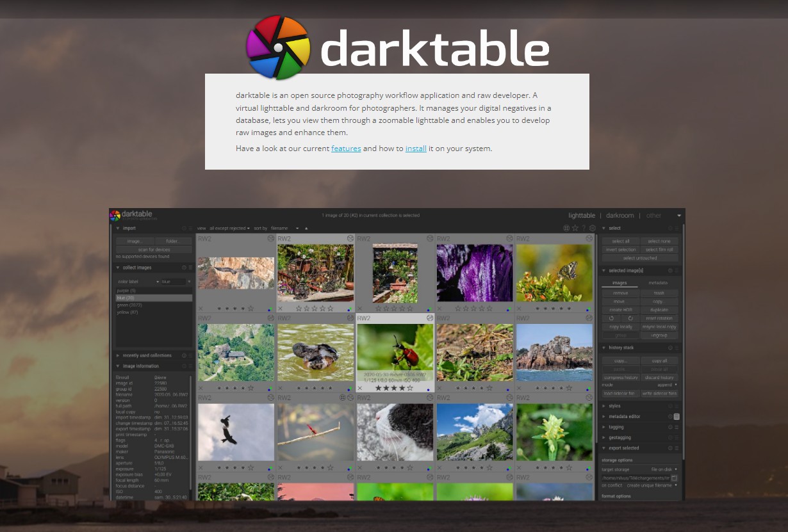Image resolution: width=788 pixels, height=532 pixels.
Task: Toggle star overlays icon in top toolbar
Action: 575,228
